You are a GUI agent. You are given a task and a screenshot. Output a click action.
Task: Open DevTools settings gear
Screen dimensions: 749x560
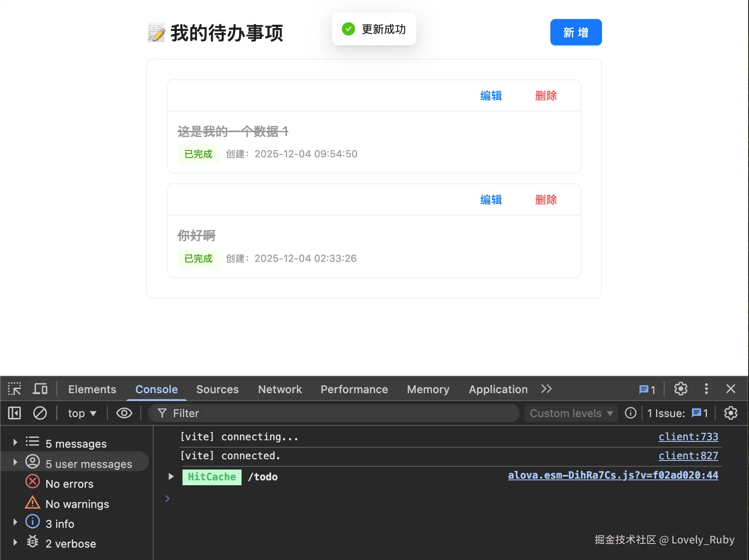[680, 389]
